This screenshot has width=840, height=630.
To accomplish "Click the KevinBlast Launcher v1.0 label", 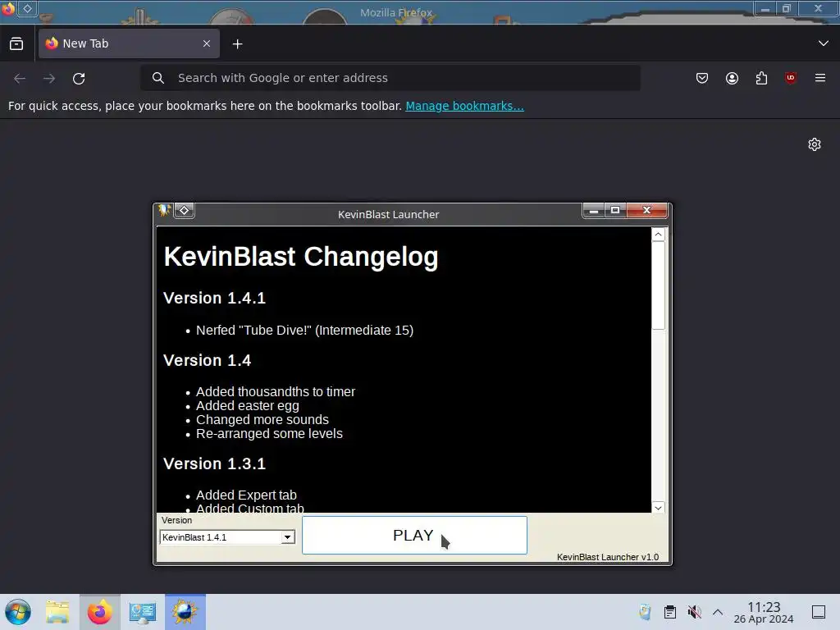I will 608,557.
